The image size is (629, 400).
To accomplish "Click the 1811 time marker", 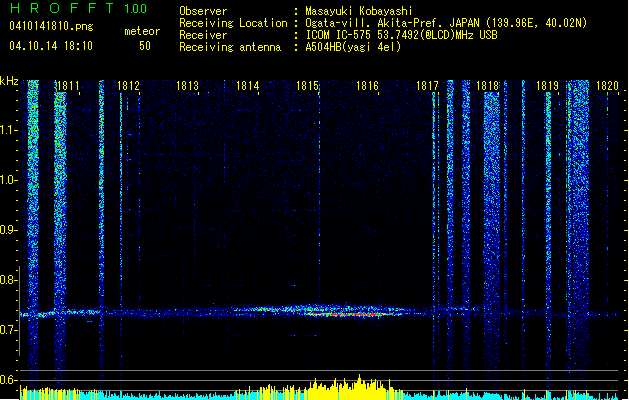I will coord(68,86).
